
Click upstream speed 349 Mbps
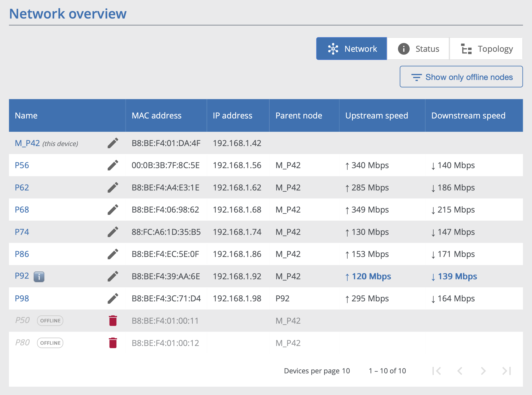(367, 210)
